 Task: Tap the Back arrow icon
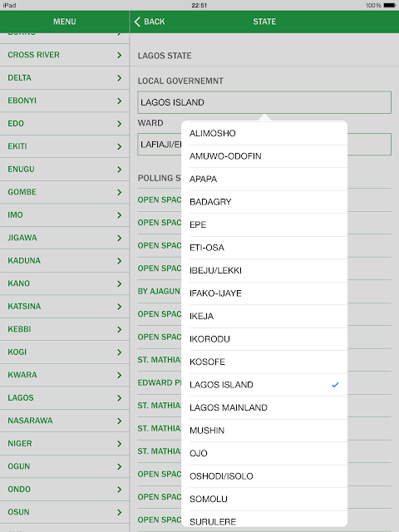(x=137, y=22)
